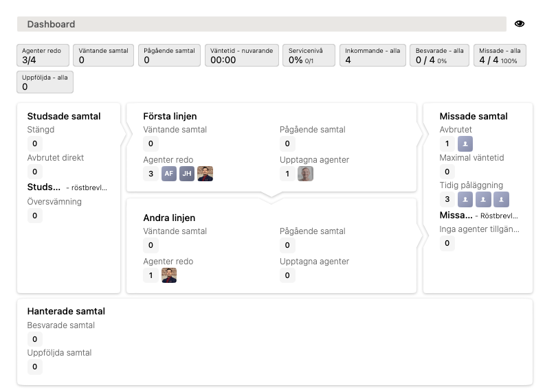
Task: Click caller icon beside Avbrutet count
Action: (465, 143)
